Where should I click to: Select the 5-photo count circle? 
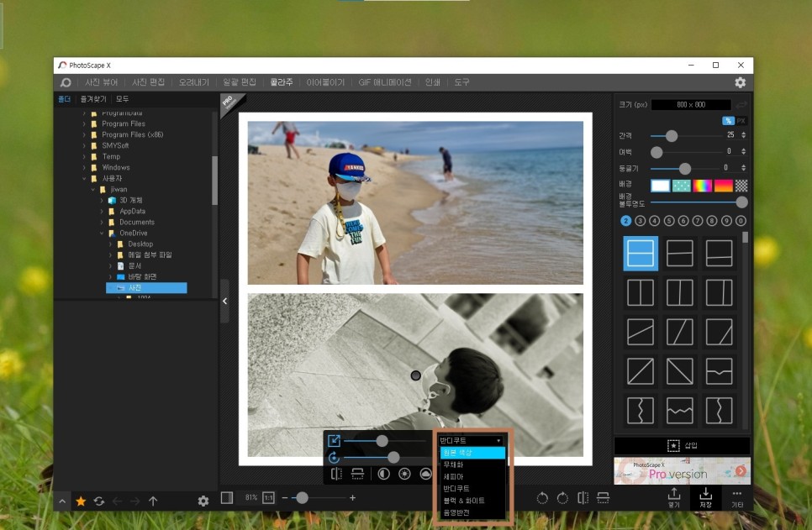[x=669, y=221]
